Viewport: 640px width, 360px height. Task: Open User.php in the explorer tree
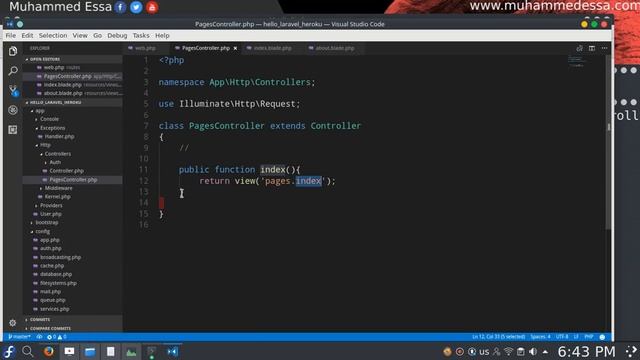point(51,214)
